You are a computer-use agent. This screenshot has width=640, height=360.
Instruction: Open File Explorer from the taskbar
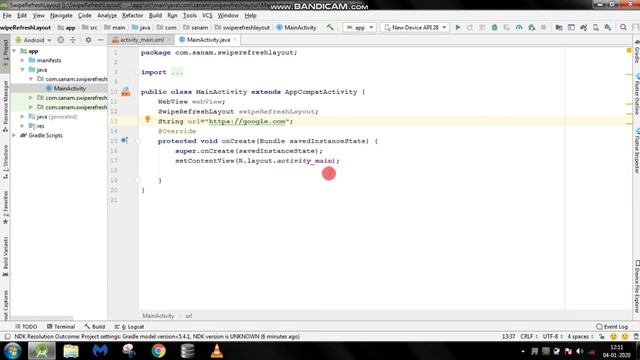(x=71, y=351)
